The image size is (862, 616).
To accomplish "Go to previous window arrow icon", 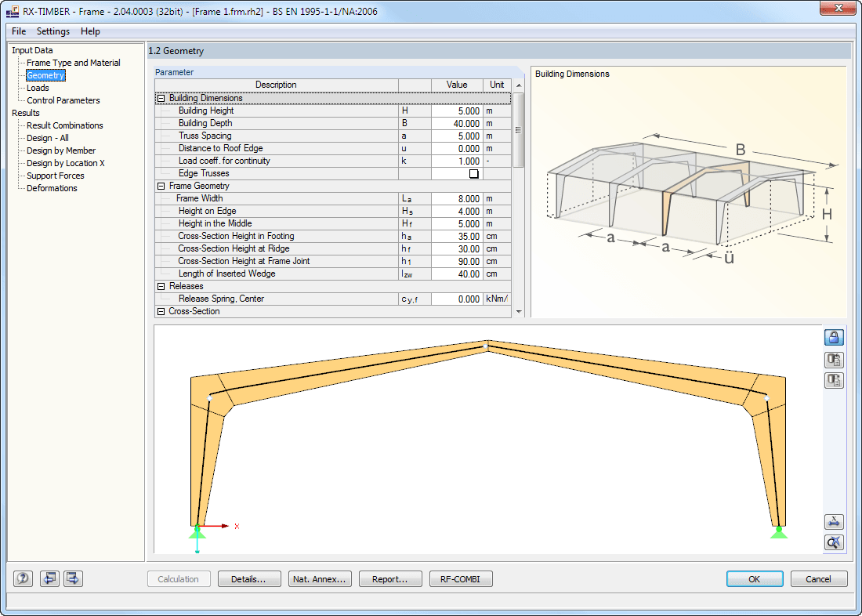I will pos(49,578).
